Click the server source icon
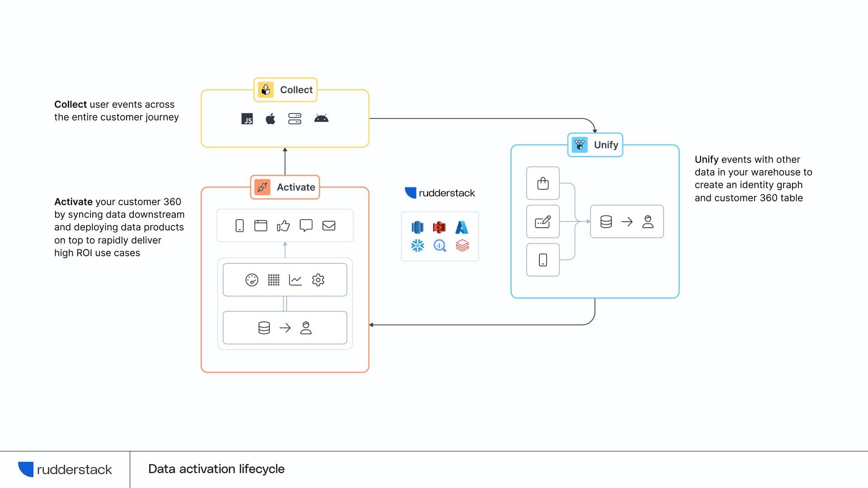 click(295, 119)
